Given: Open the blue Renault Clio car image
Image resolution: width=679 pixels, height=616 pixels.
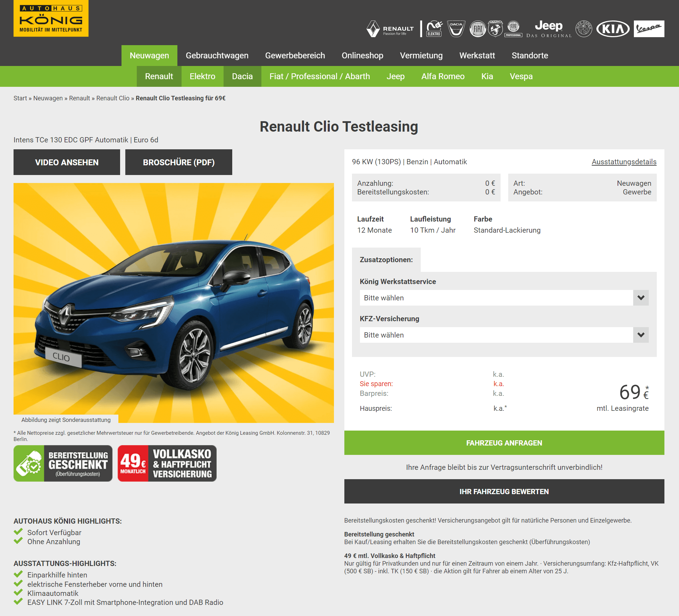Looking at the screenshot, I should (x=174, y=303).
